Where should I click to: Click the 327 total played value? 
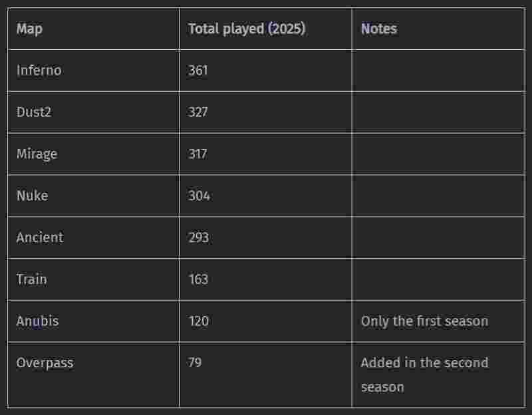(x=198, y=112)
